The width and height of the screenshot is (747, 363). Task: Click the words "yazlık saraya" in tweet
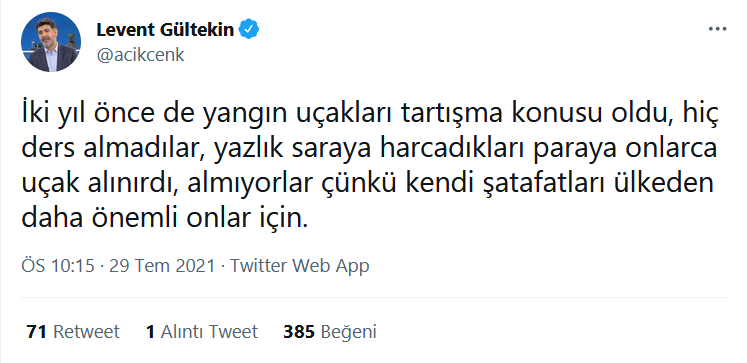point(293,151)
